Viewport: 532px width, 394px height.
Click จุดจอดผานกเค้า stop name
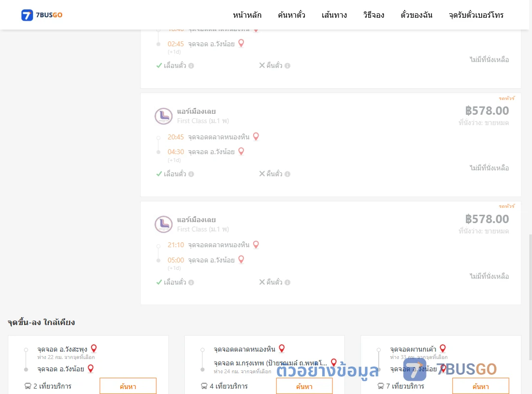(x=413, y=349)
